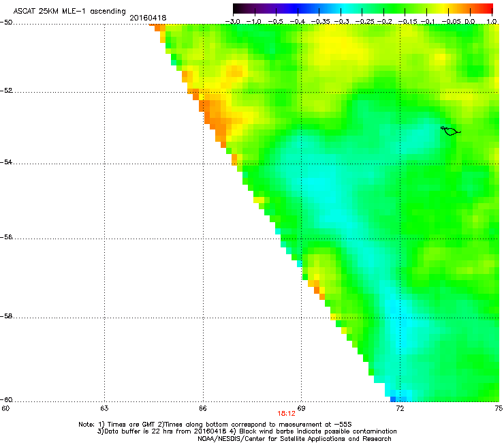Click the color bar label -0.15
The image size is (504, 443).
tap(407, 22)
